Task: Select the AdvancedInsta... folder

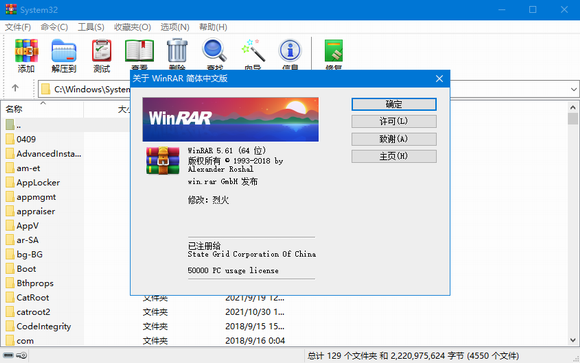Action: click(x=44, y=154)
